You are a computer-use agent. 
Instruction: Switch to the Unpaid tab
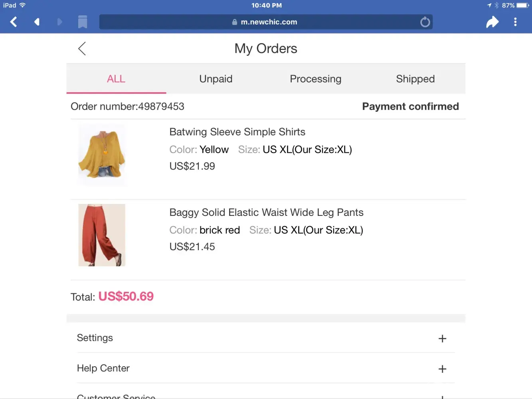pyautogui.click(x=216, y=79)
